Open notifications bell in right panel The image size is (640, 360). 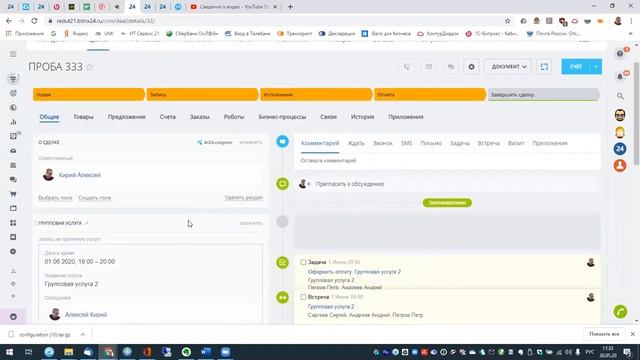click(x=620, y=76)
